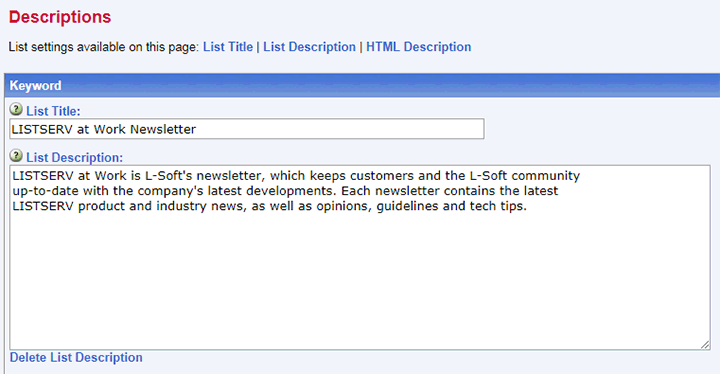Jump to List Description via top link
The height and width of the screenshot is (374, 720).
[x=309, y=47]
